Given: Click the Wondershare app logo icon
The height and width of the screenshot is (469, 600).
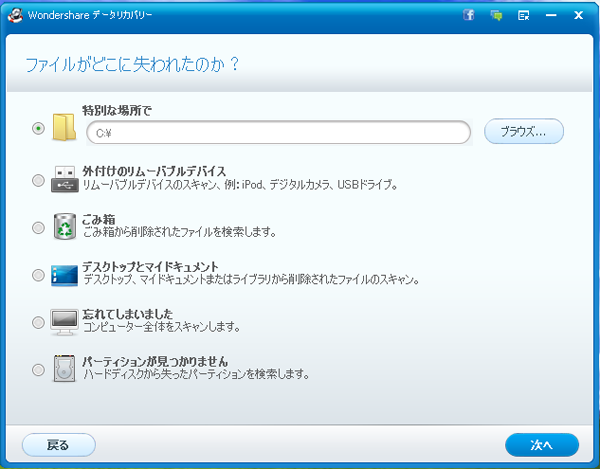Looking at the screenshot, I should coord(15,15).
